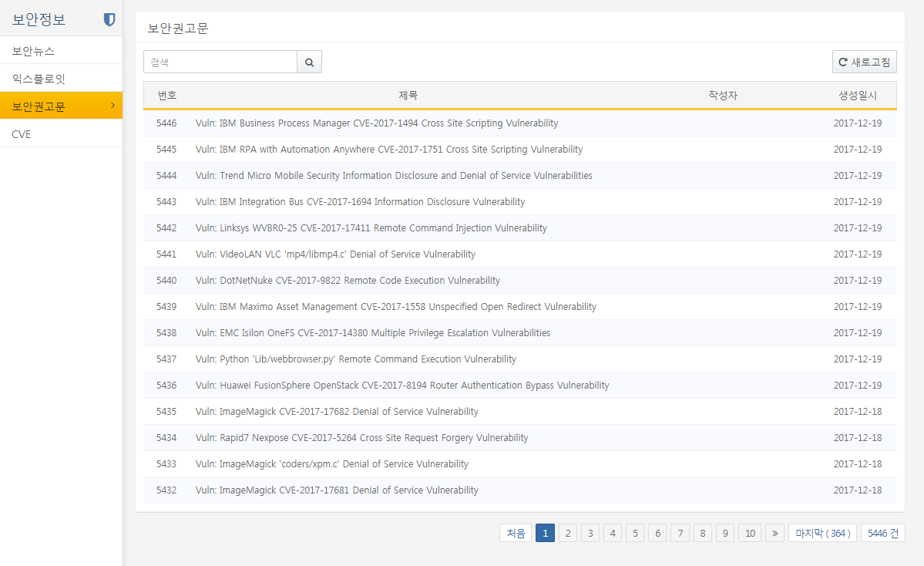
Task: Open 보안뉴스 in the sidebar
Action: click(62, 51)
